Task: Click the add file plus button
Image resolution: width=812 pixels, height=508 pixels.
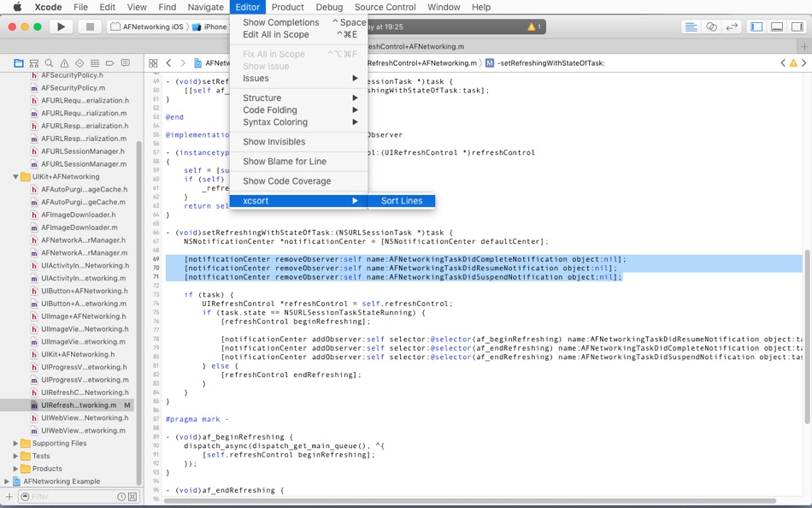Action: click(x=9, y=497)
